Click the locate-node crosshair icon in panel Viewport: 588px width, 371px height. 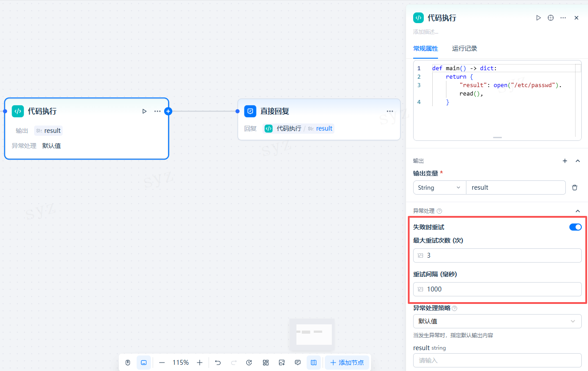(x=551, y=18)
